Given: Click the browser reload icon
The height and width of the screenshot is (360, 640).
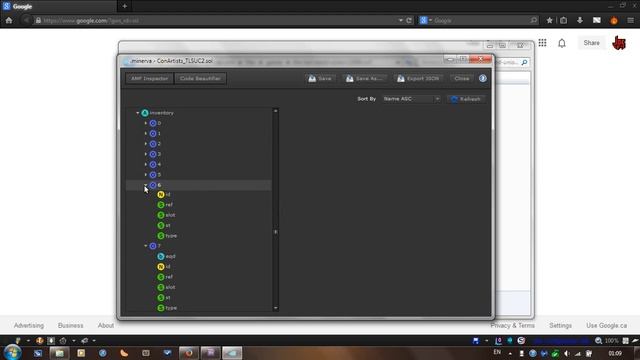Looking at the screenshot, I should pos(409,20).
